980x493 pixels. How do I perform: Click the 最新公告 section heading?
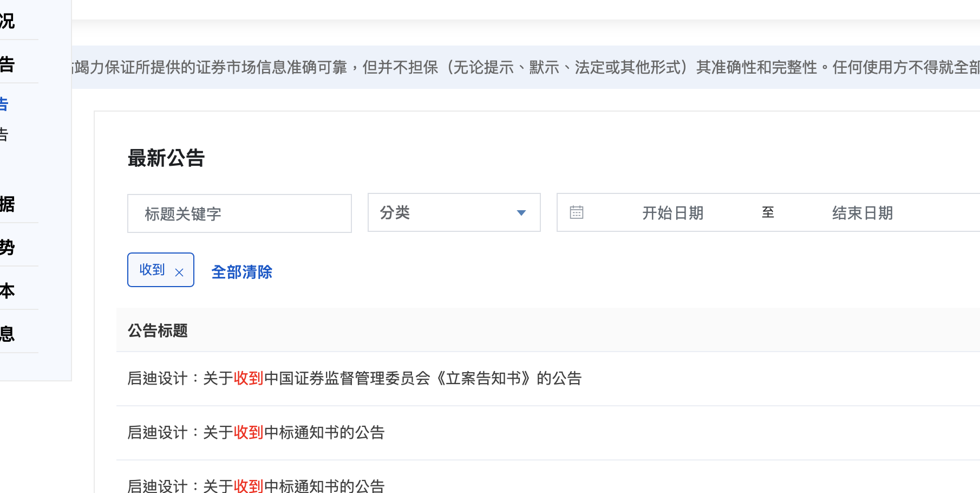pyautogui.click(x=166, y=158)
